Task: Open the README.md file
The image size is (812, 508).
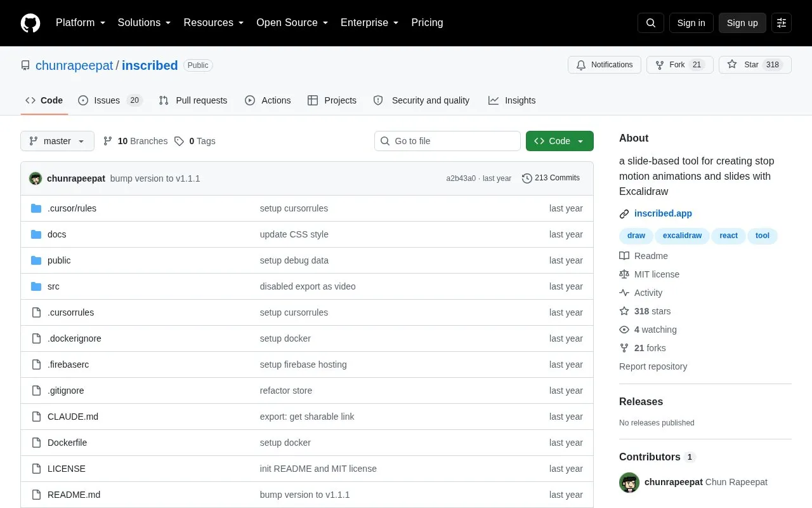Action: point(74,495)
